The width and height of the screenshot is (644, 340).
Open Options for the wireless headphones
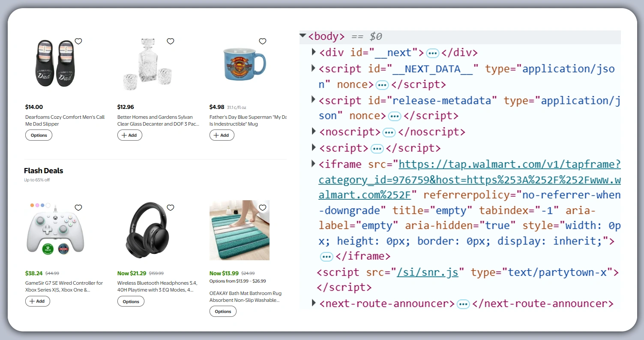pyautogui.click(x=131, y=301)
